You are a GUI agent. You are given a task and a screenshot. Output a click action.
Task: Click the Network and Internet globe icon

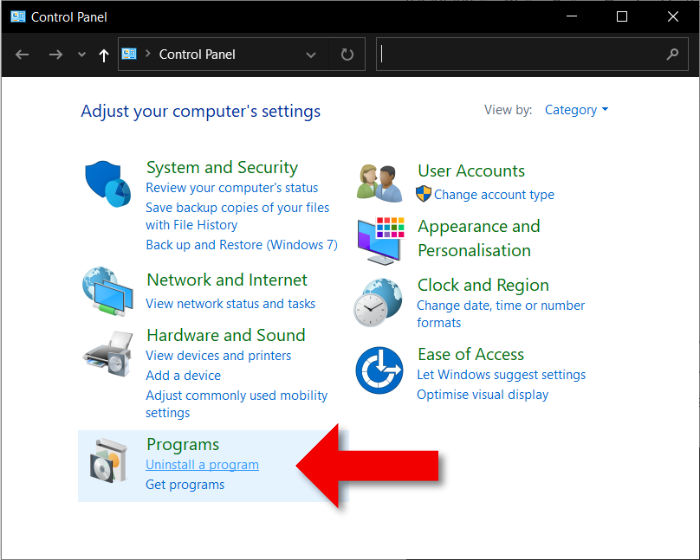(108, 291)
